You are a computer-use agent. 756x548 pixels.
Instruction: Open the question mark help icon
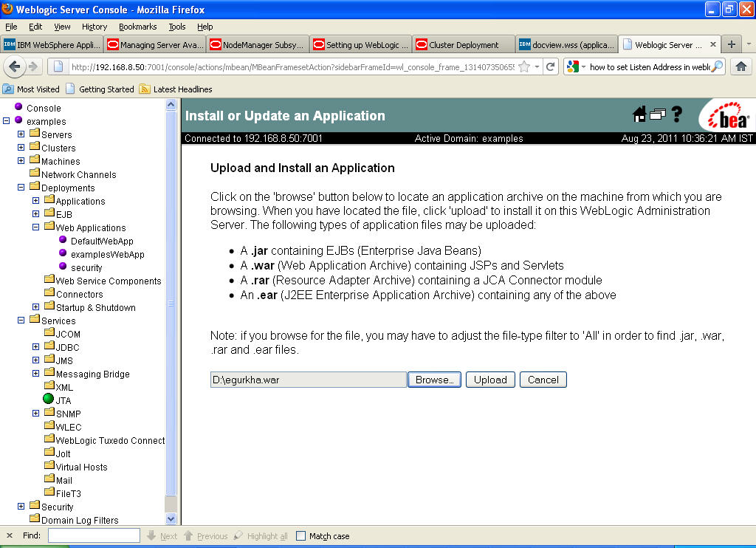click(x=677, y=114)
